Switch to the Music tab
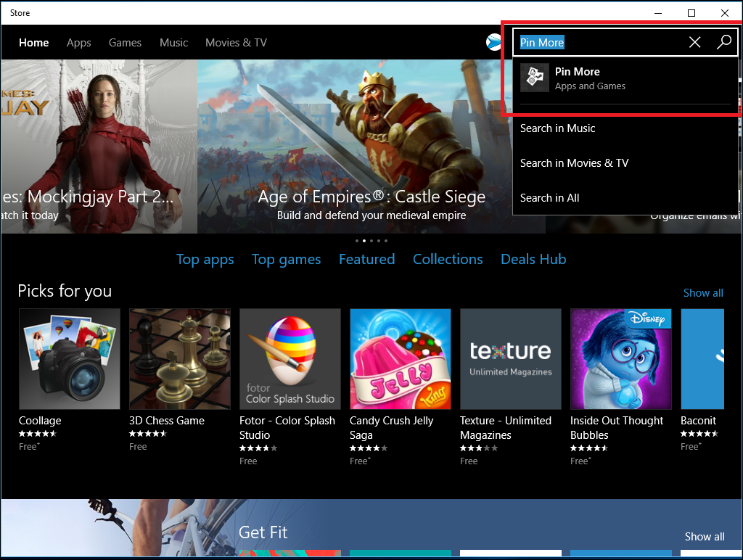This screenshot has height=560, width=743. click(173, 43)
